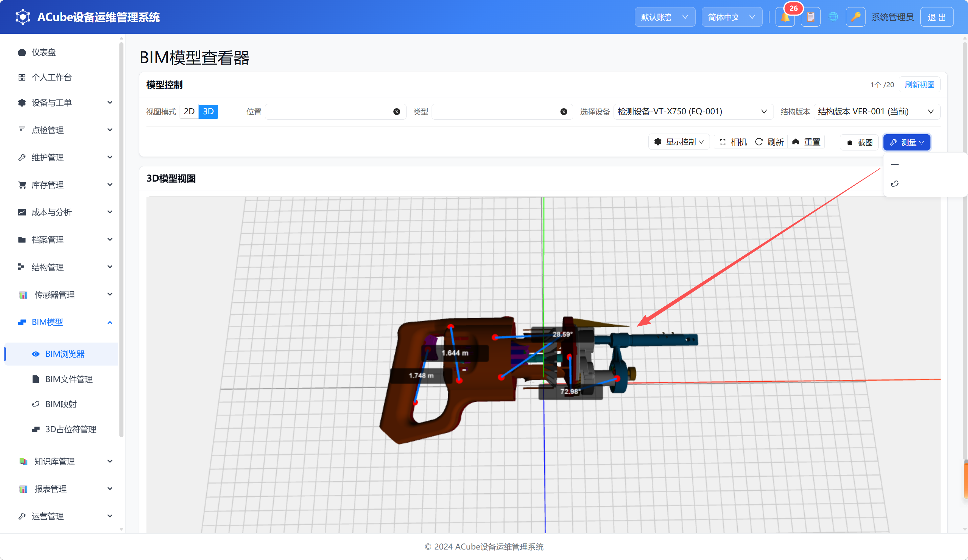
Task: Click the clipboard tasks icon in the header
Action: tap(810, 17)
